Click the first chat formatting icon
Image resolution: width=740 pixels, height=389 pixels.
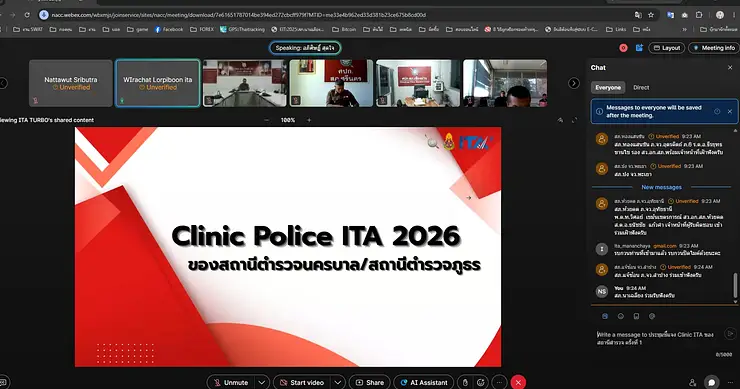click(x=605, y=316)
